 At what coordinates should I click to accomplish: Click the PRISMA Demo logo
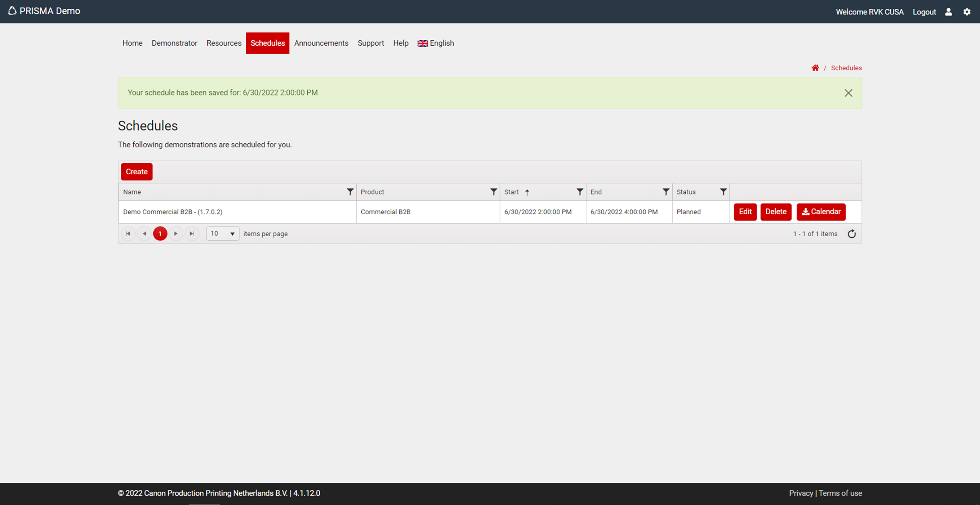[x=44, y=11]
